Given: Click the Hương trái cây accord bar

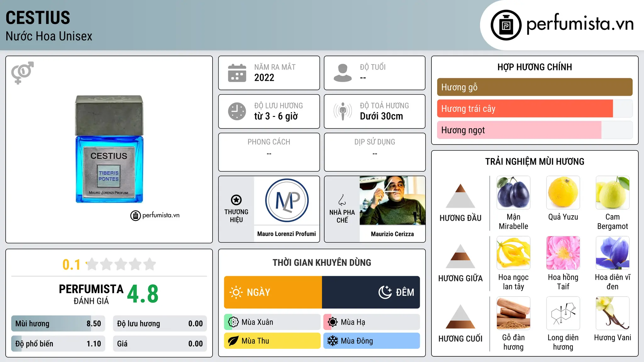Looking at the screenshot, I should (535, 108).
